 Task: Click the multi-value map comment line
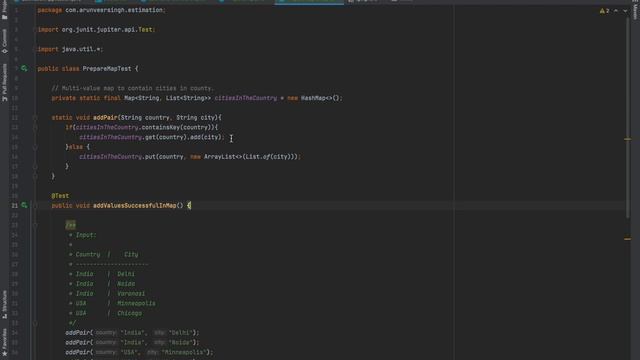point(132,88)
